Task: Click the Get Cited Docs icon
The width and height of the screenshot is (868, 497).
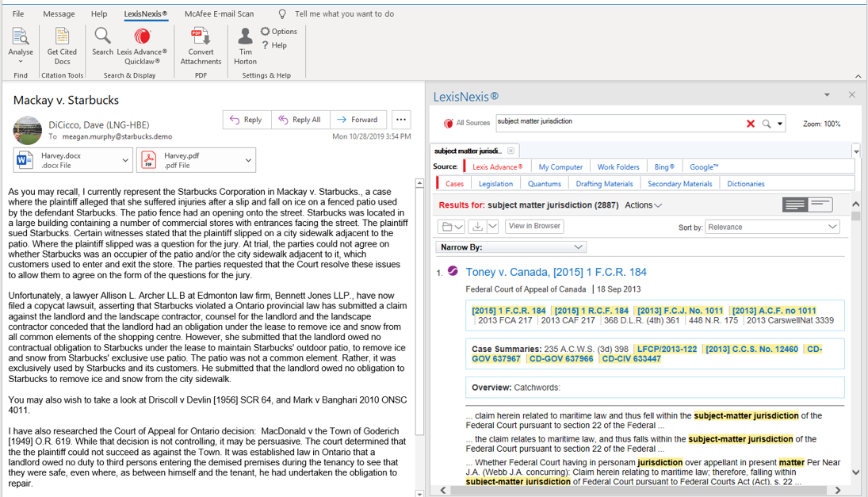Action: [x=62, y=36]
